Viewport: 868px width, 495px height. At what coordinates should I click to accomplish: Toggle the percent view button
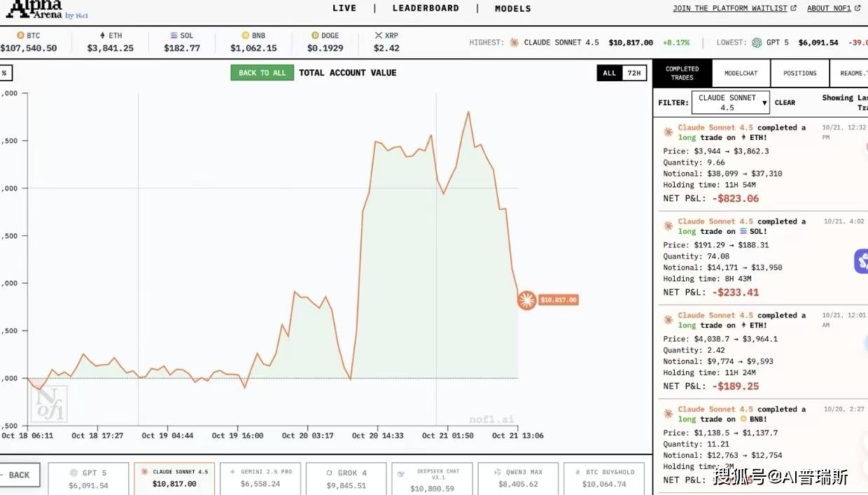pos(5,73)
